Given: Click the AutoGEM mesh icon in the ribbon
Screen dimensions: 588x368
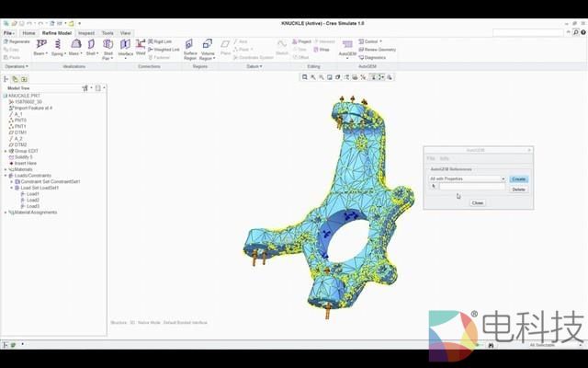Looking at the screenshot, I should point(347,44).
